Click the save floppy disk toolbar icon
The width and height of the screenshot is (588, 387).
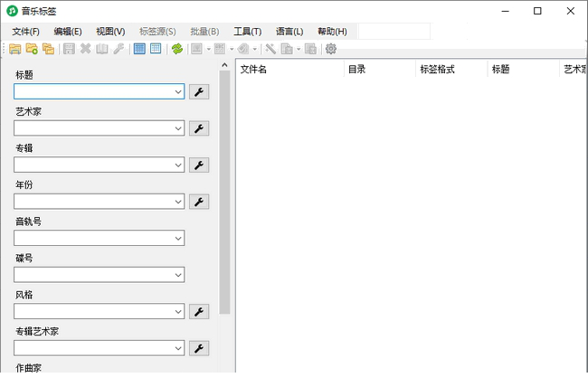(69, 49)
